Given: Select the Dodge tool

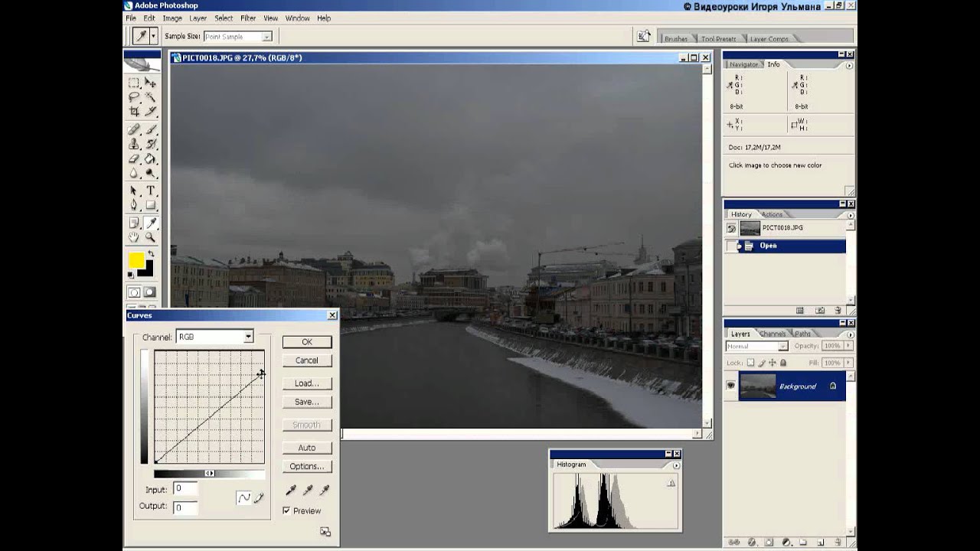Looking at the screenshot, I should 150,174.
